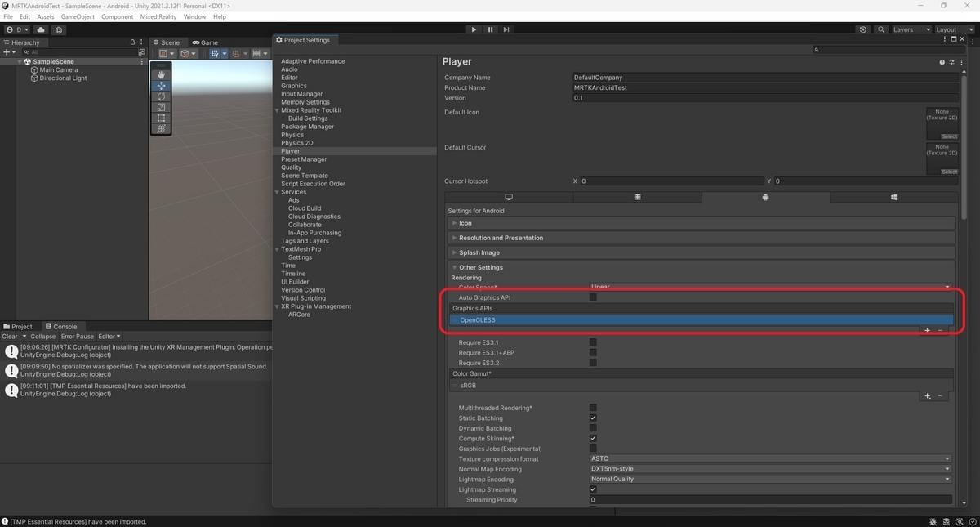Viewport: 980px width, 527px height.
Task: Select the Move tool in the Scene view
Action: tap(161, 86)
